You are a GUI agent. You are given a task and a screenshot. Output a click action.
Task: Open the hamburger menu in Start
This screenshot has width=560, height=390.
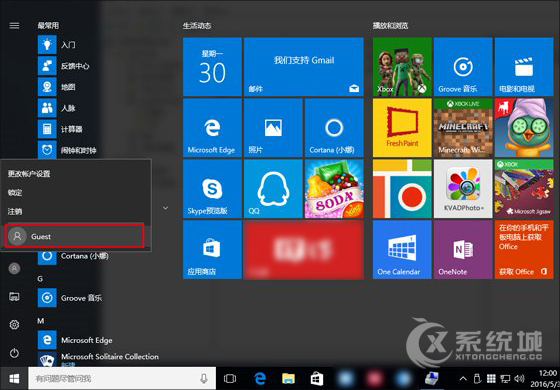coord(14,26)
